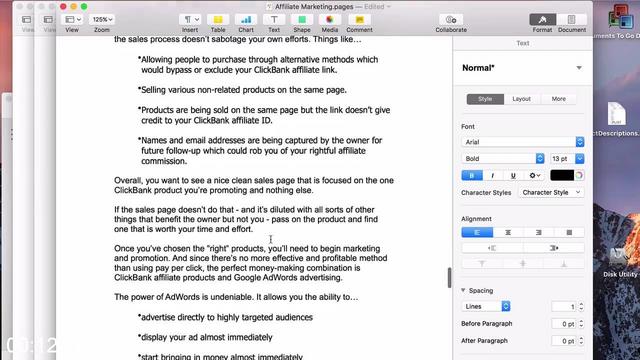Open Zoom 125% dropdown
The height and width of the screenshot is (360, 640).
(x=102, y=20)
